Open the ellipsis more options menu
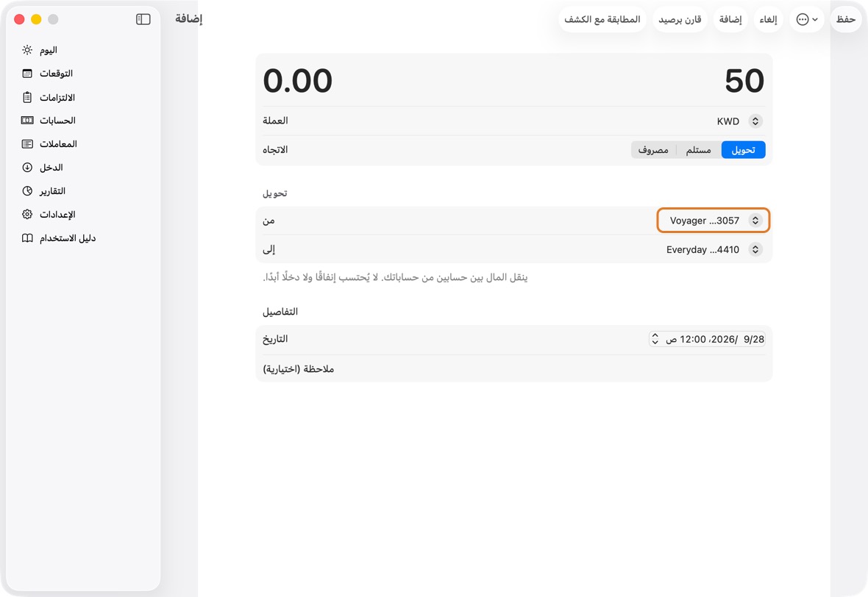The height and width of the screenshot is (597, 868). tap(807, 19)
